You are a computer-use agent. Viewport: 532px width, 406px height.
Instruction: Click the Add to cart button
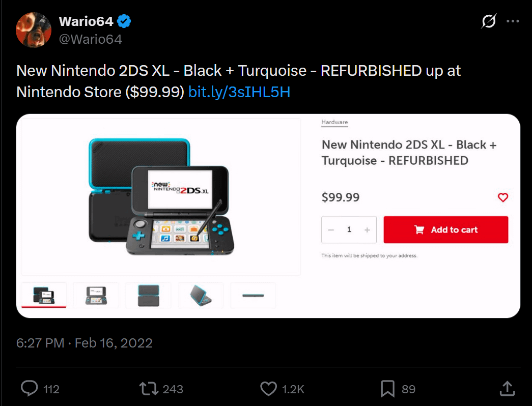446,229
